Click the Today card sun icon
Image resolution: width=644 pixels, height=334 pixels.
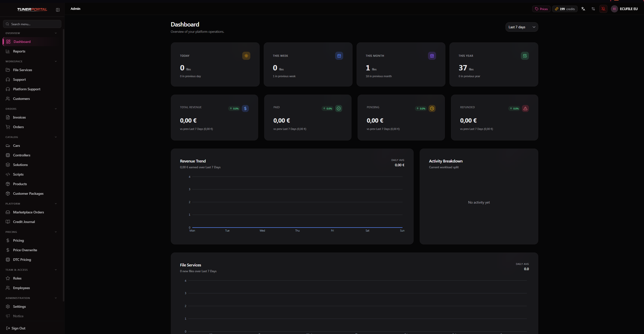(246, 56)
